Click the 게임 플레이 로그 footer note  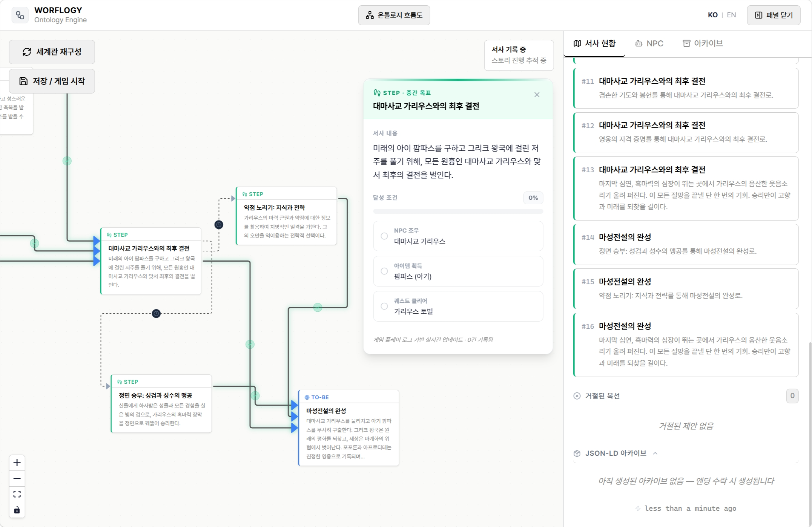(433, 340)
